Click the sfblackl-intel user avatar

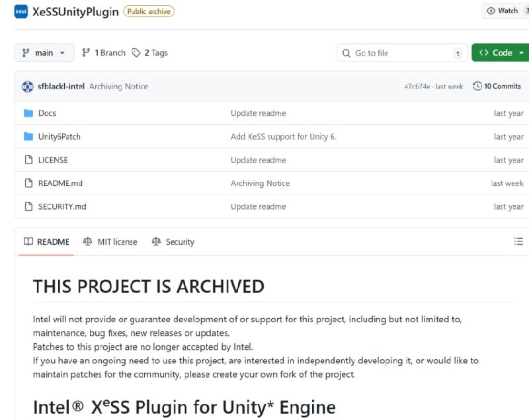coord(27,87)
